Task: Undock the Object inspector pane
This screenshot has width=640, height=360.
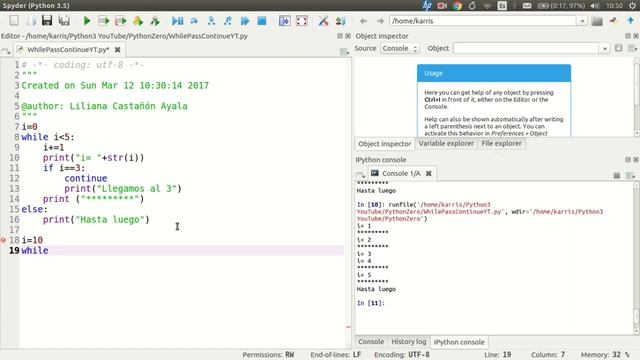Action: pos(628,36)
